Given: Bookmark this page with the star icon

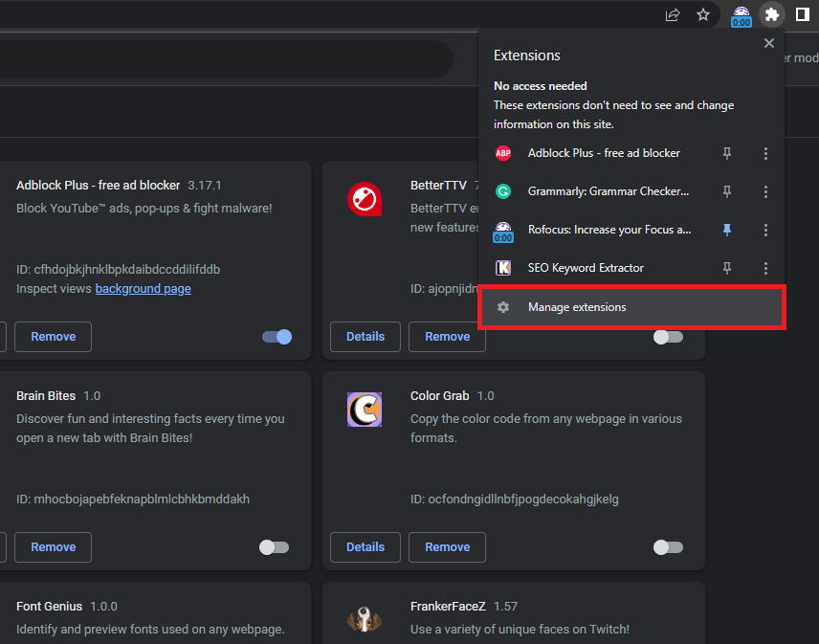Looking at the screenshot, I should click(x=703, y=14).
